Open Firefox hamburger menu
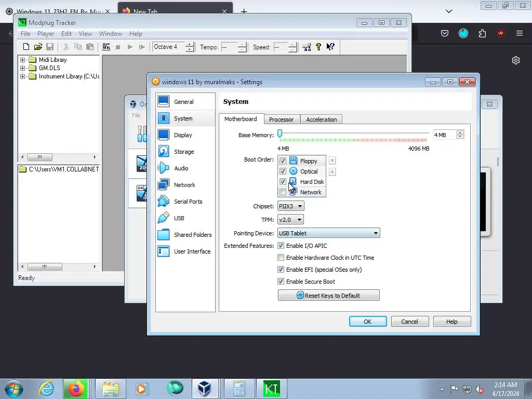The image size is (532, 399). pyautogui.click(x=520, y=33)
